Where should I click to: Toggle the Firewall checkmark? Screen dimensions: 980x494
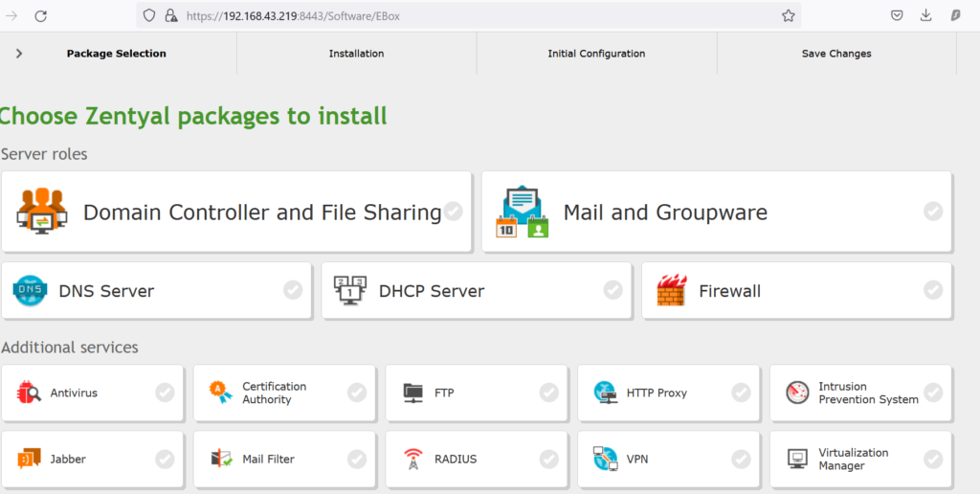(933, 289)
